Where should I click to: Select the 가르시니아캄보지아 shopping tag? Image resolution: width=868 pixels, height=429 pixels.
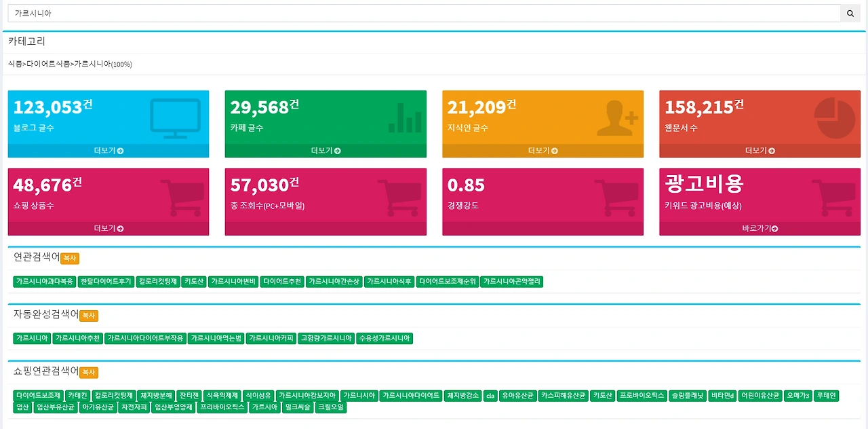[x=307, y=395]
